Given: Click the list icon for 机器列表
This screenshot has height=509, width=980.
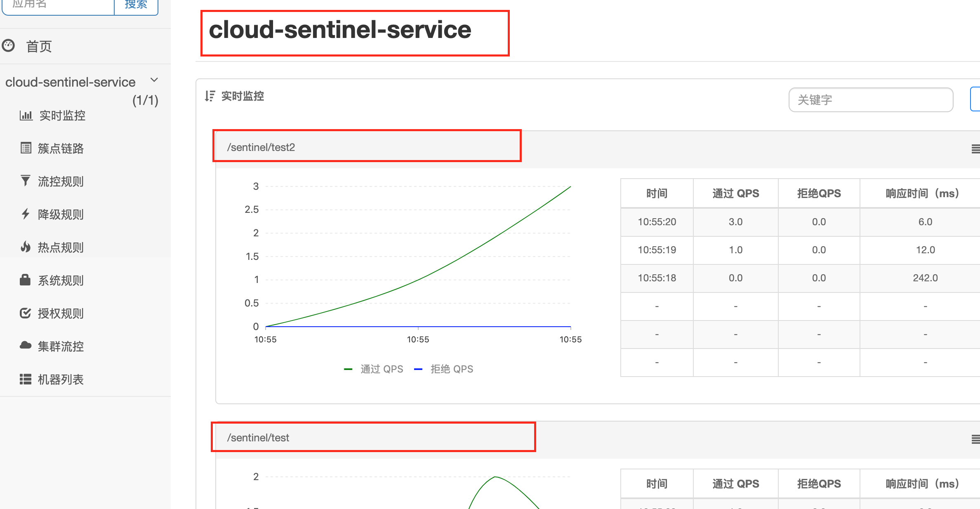Looking at the screenshot, I should coord(25,379).
